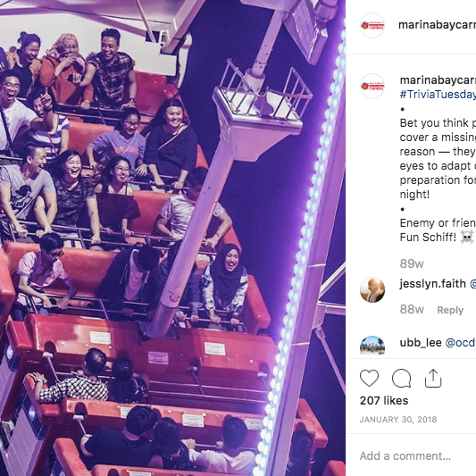Screen dimensions: 476x476
Task: Click the 89w caption timestamp
Action: pyautogui.click(x=412, y=263)
